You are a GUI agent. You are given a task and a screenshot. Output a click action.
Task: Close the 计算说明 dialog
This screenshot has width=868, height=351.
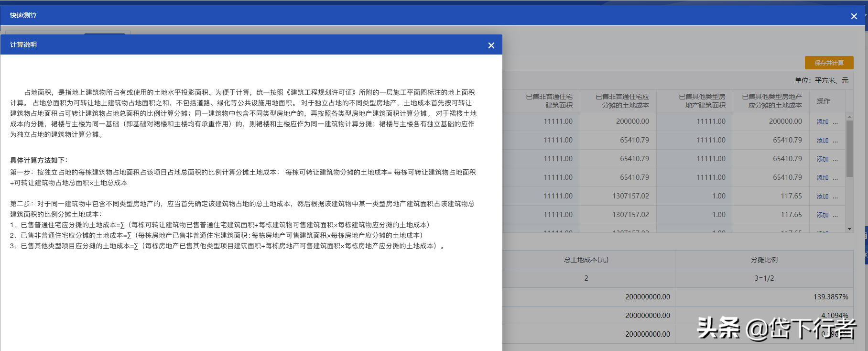coord(491,45)
